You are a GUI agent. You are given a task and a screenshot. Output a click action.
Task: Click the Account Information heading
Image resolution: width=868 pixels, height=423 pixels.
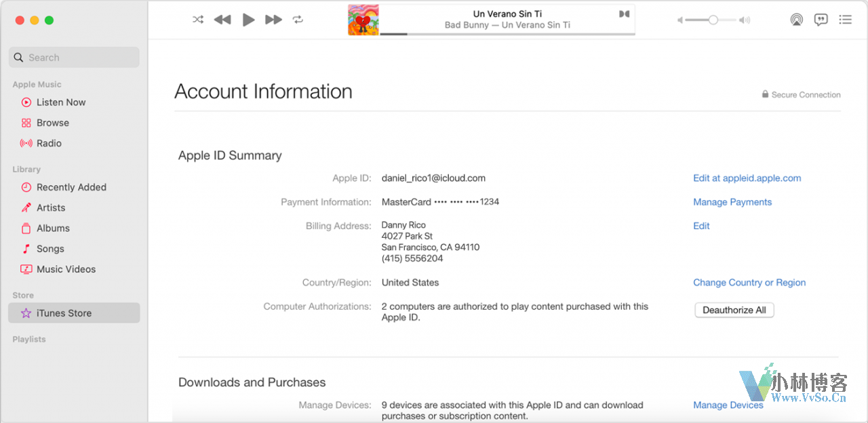(x=263, y=92)
